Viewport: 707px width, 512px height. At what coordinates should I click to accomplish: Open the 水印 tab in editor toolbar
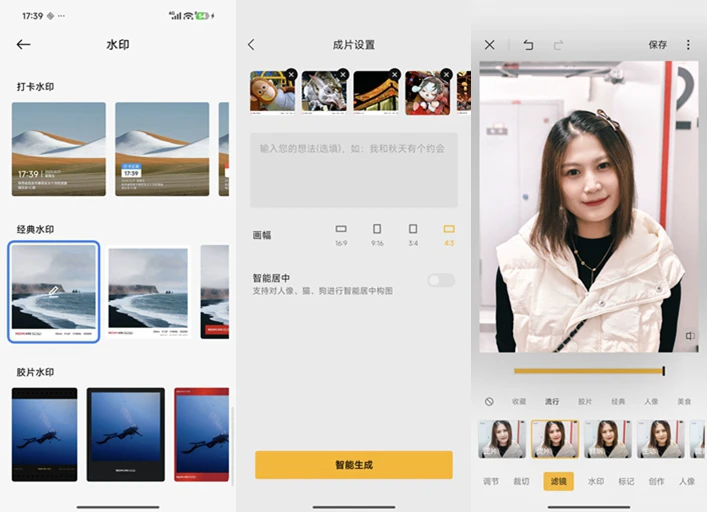coord(596,481)
